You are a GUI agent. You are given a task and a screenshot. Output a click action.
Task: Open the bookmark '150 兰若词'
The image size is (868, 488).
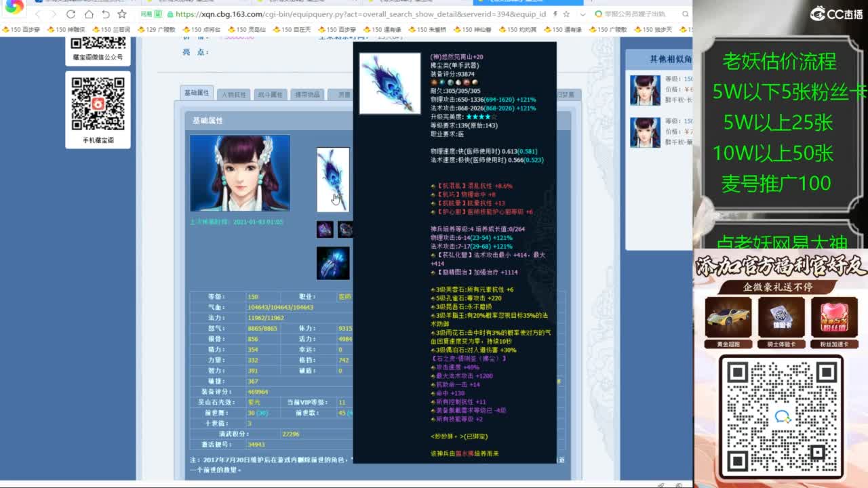(x=111, y=30)
